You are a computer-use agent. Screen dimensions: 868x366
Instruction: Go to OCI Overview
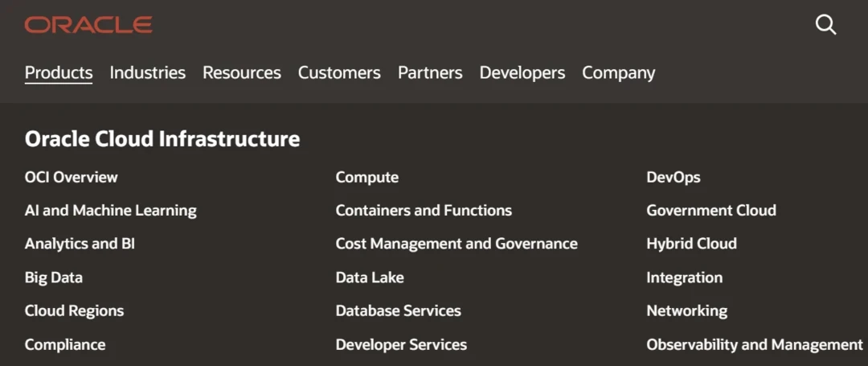click(71, 177)
